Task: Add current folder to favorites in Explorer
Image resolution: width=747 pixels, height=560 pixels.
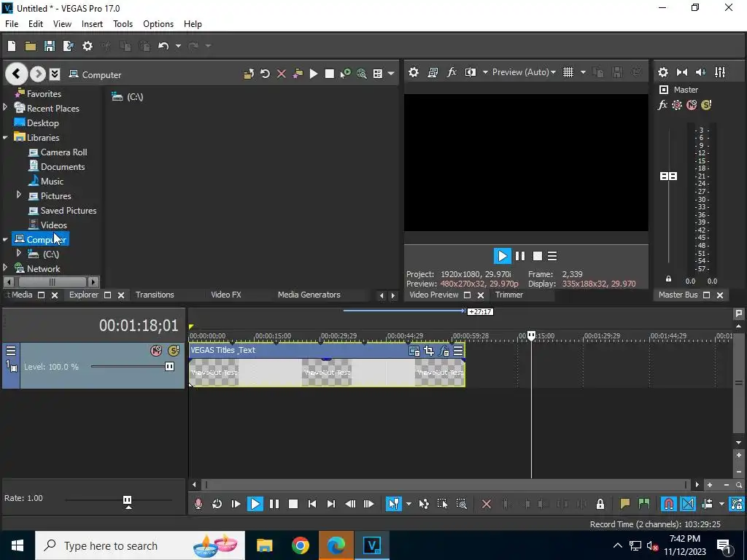Action: pos(298,74)
